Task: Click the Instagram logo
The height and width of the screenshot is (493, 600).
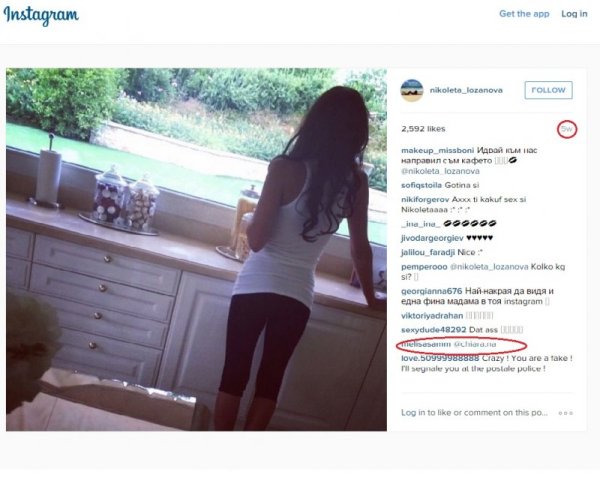Action: (41, 16)
